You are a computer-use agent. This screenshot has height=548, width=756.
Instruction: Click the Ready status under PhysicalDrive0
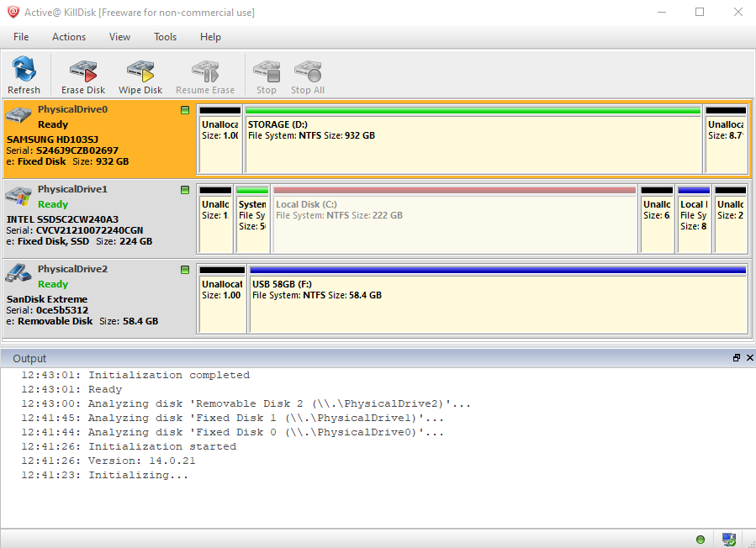coord(53,124)
